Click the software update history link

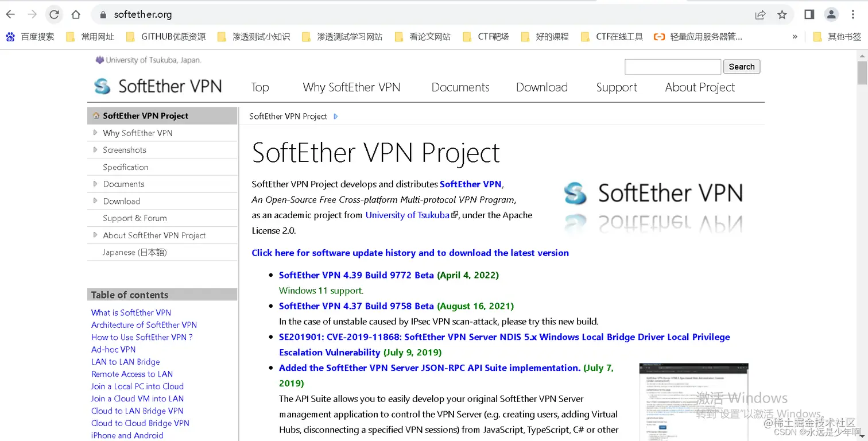click(410, 253)
